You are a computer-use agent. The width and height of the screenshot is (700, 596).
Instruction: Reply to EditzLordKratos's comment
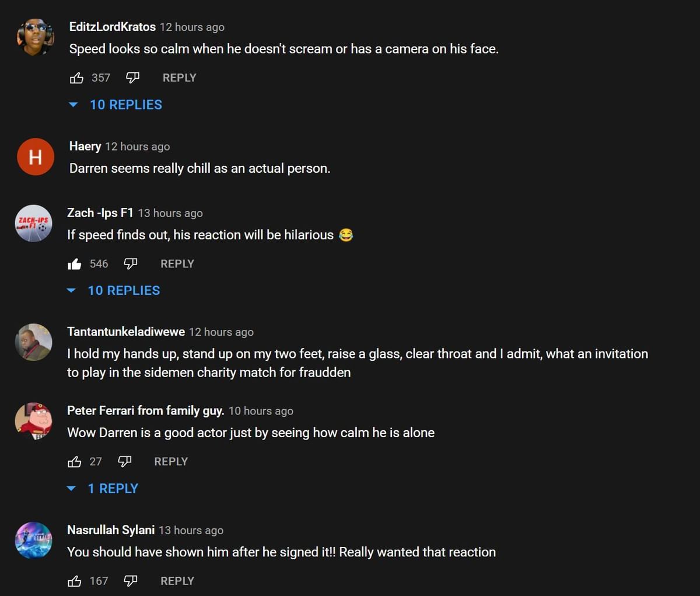(x=179, y=77)
